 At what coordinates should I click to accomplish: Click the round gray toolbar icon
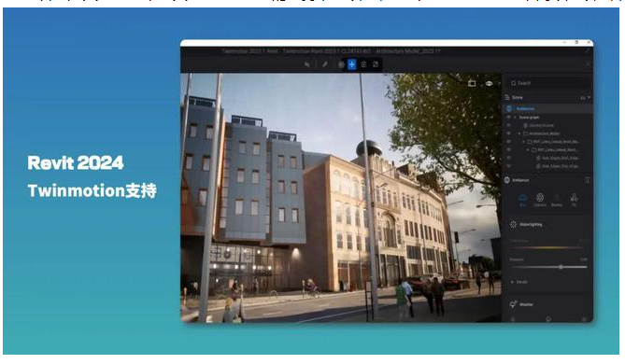click(x=341, y=64)
